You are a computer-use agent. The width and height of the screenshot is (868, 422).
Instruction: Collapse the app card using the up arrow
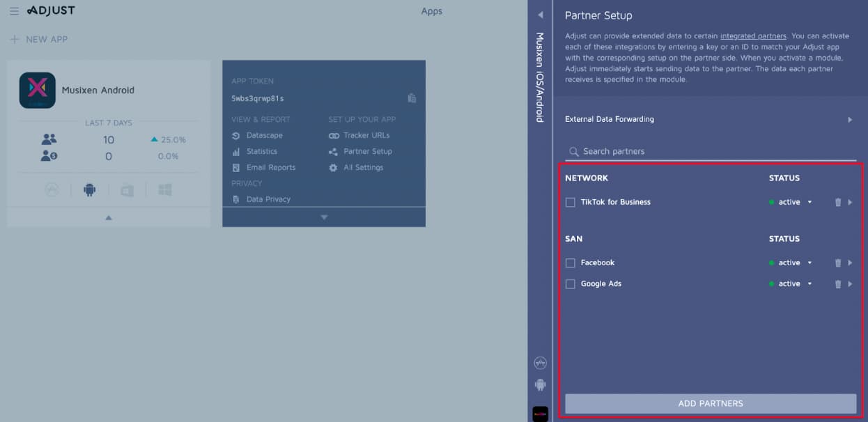point(109,217)
